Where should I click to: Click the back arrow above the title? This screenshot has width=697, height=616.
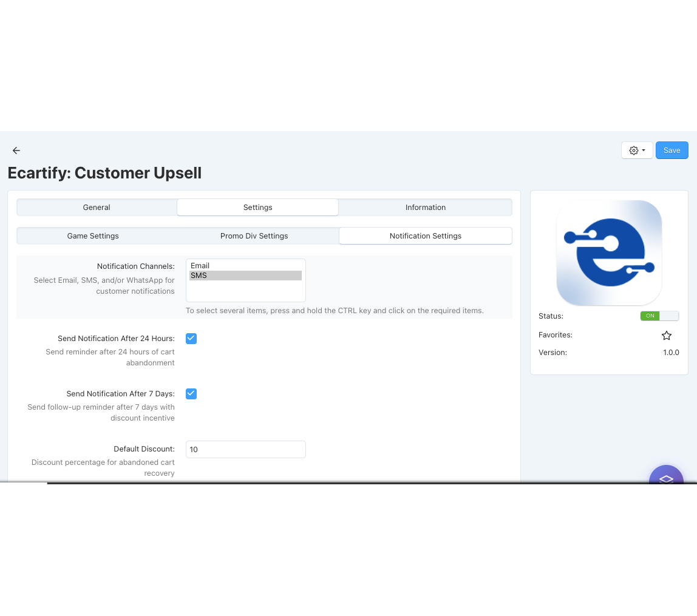16,151
